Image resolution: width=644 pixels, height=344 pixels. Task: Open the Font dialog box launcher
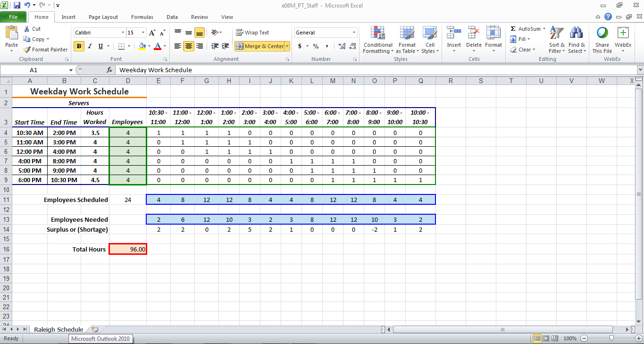click(x=165, y=59)
